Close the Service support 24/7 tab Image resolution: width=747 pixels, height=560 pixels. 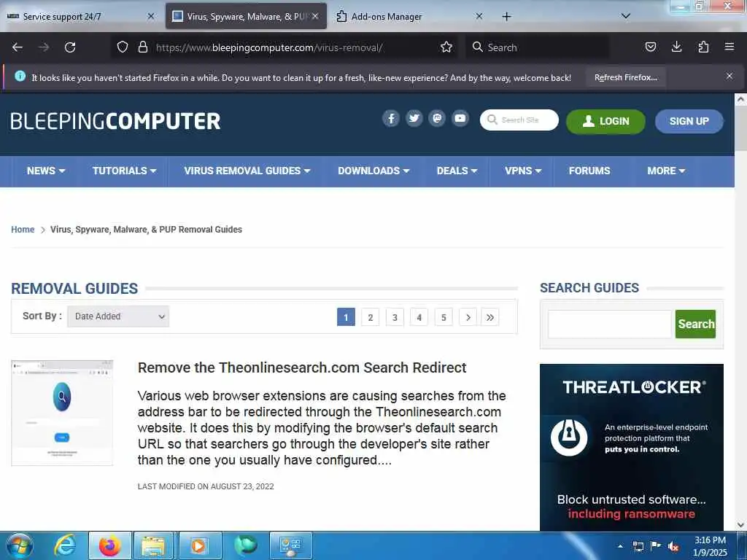point(150,16)
